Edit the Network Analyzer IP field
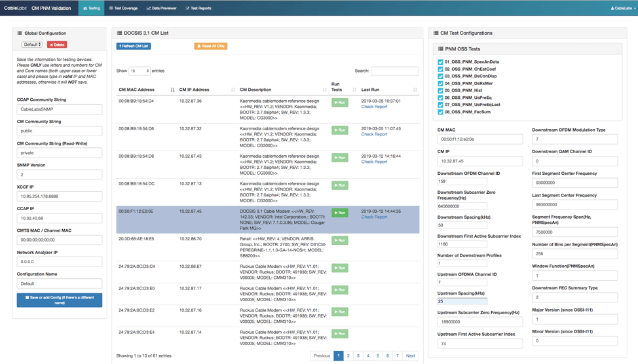 (60, 261)
